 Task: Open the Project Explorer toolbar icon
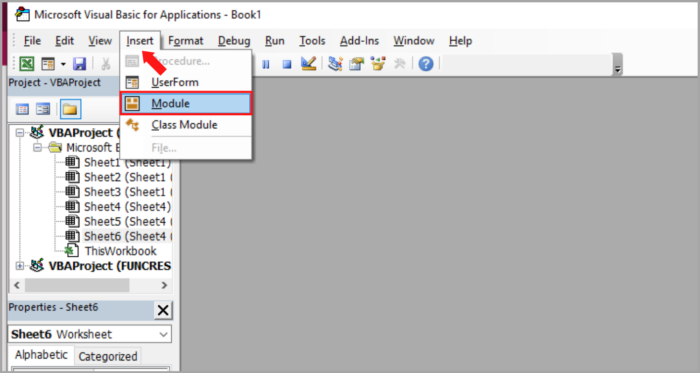(x=335, y=64)
